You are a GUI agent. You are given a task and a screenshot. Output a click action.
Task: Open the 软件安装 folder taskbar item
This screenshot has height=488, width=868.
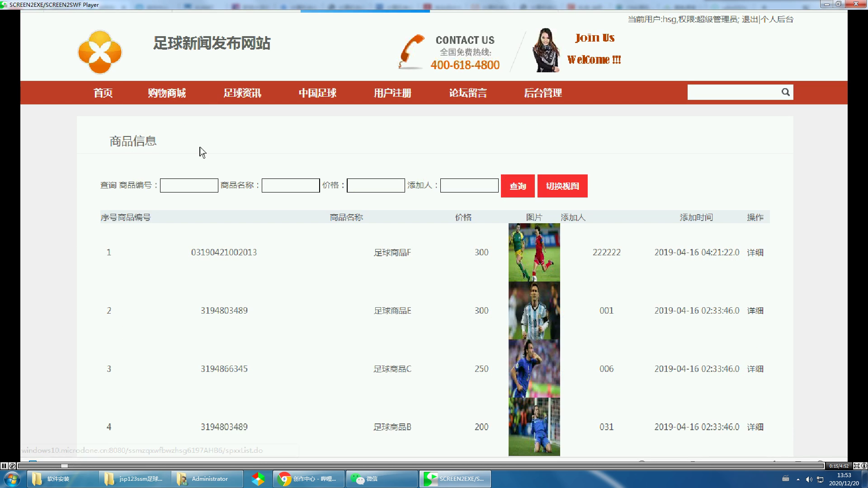coord(62,479)
